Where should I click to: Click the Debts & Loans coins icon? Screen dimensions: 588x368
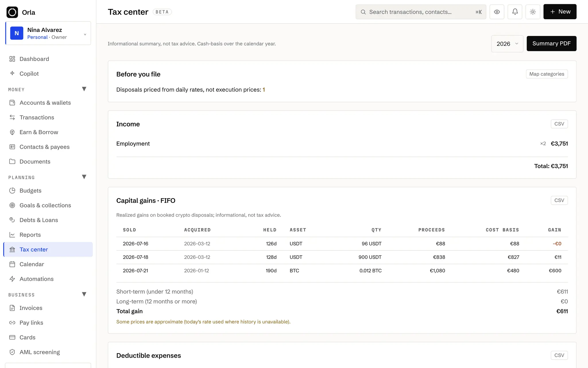pos(12,220)
